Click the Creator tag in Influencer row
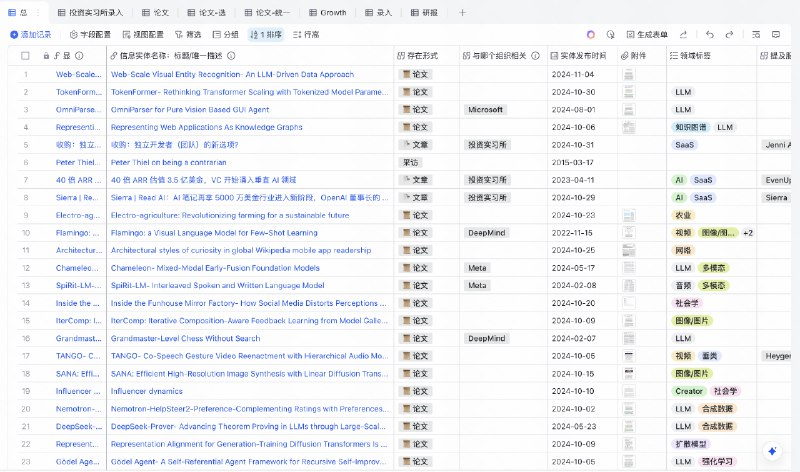Image resolution: width=800 pixels, height=472 pixels. click(x=689, y=391)
